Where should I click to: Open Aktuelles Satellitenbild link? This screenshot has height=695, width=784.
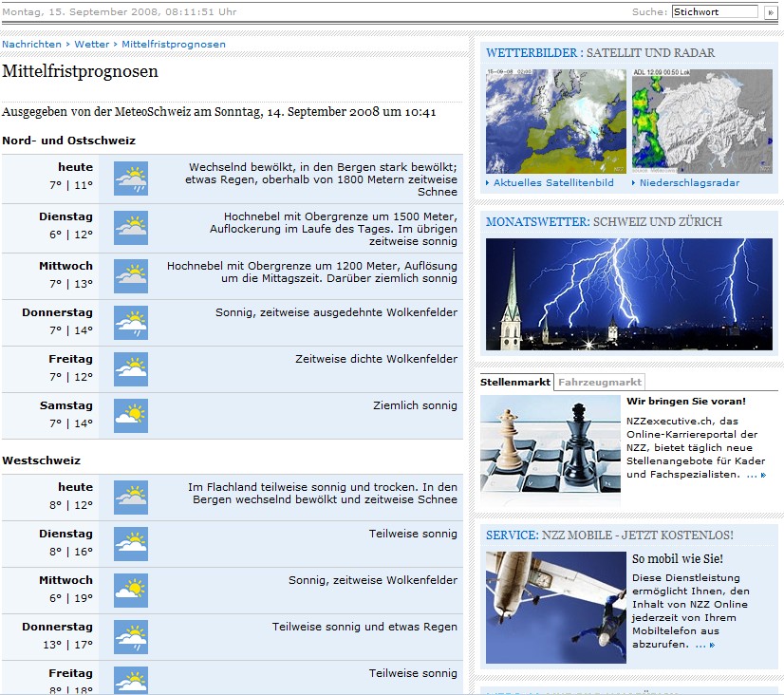pos(553,182)
